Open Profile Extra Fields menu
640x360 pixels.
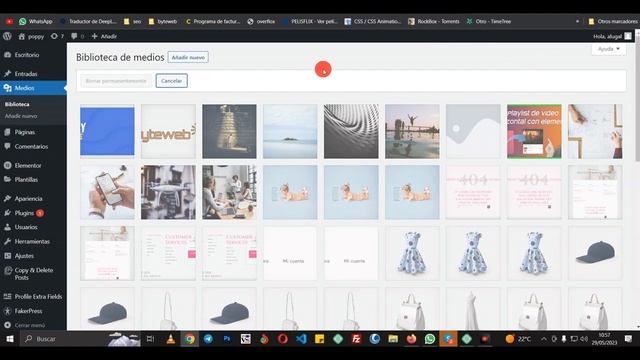pos(33,297)
